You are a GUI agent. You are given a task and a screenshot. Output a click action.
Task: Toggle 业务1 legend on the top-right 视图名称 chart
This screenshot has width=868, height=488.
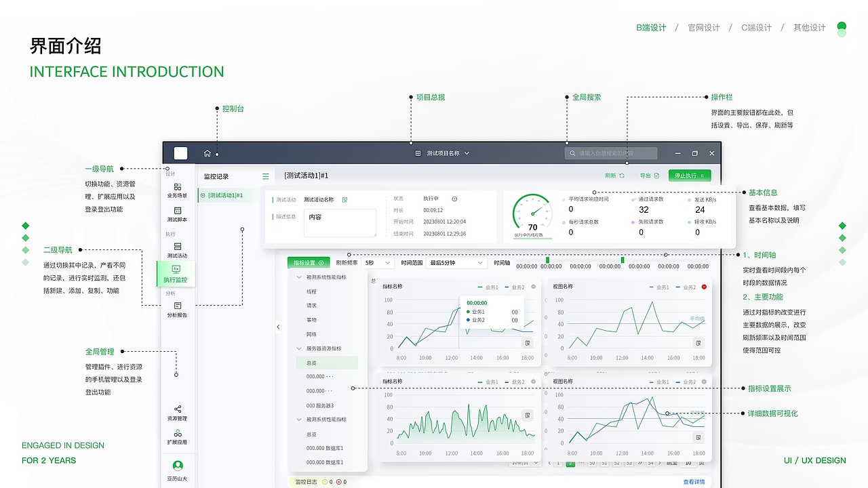(658, 287)
